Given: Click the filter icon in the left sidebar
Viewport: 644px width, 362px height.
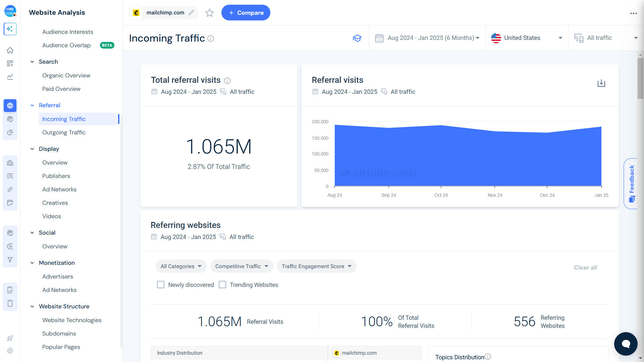Looking at the screenshot, I should [x=10, y=259].
